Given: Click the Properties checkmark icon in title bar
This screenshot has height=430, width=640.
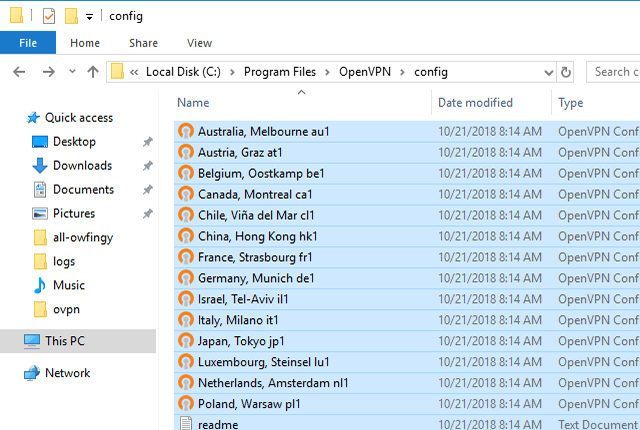Looking at the screenshot, I should (x=49, y=16).
